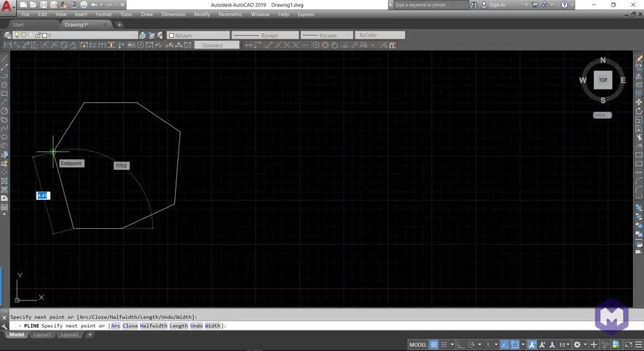Screen dimensions: 644x351
Task: Click the Workspace Switching gear icon
Action: (x=577, y=345)
